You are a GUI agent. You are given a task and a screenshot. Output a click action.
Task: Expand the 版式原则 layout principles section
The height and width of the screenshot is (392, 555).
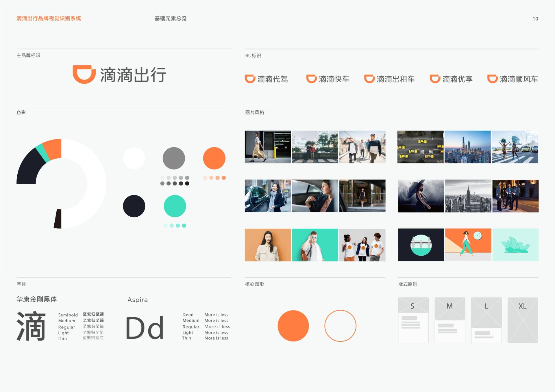click(407, 284)
